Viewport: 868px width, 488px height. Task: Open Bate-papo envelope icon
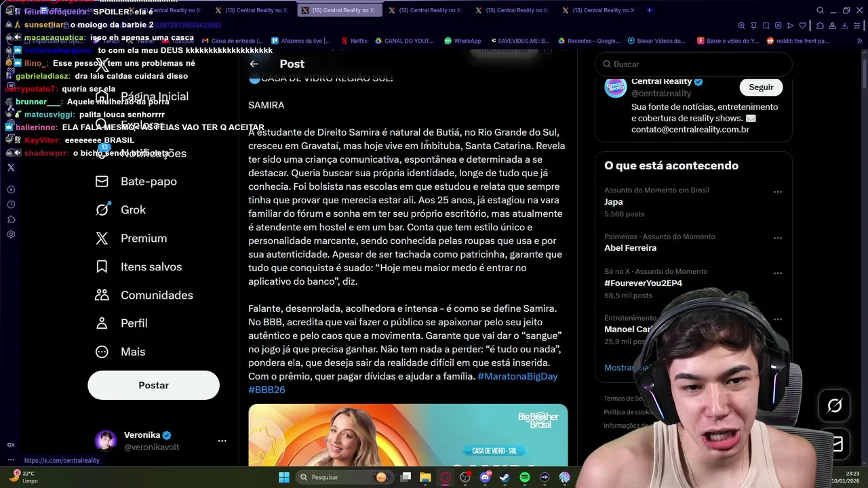point(102,182)
